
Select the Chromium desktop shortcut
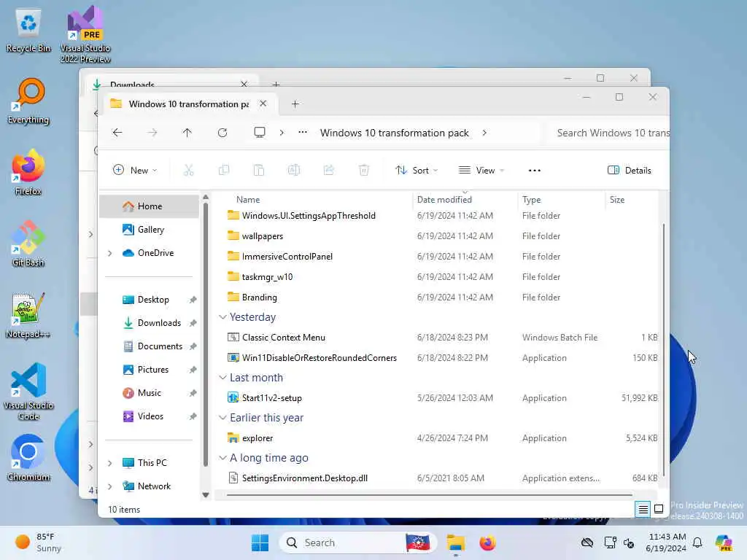pos(28,458)
